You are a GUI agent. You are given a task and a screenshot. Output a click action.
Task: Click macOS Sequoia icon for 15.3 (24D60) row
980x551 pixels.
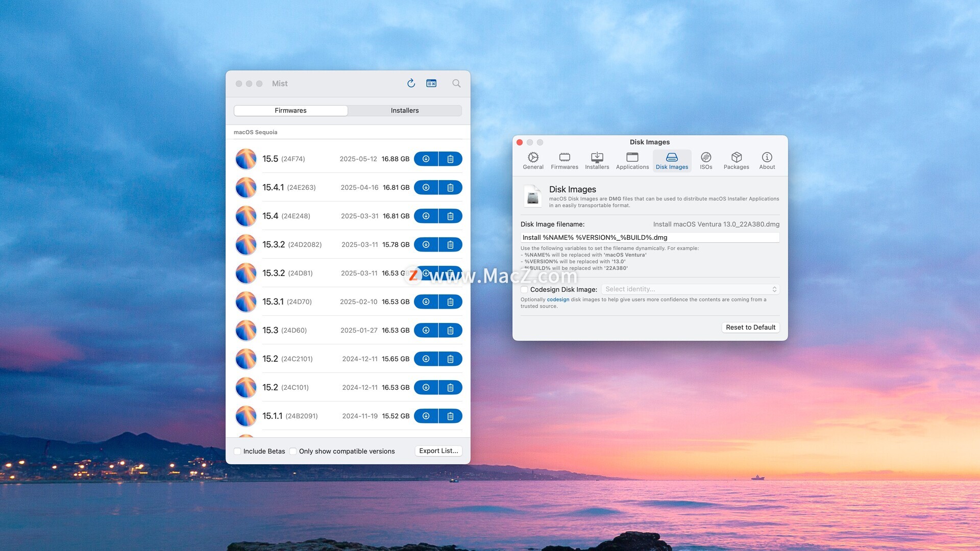tap(246, 331)
